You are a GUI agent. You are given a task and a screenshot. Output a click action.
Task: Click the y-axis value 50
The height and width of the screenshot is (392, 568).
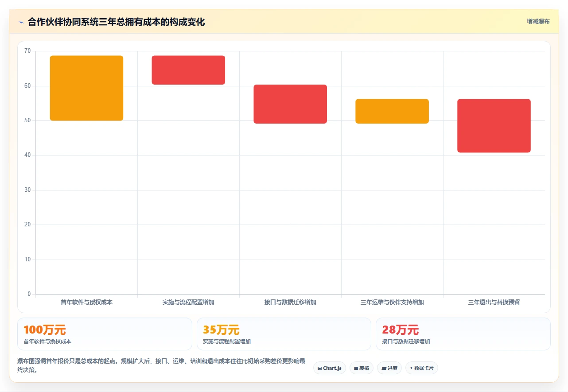(27, 120)
